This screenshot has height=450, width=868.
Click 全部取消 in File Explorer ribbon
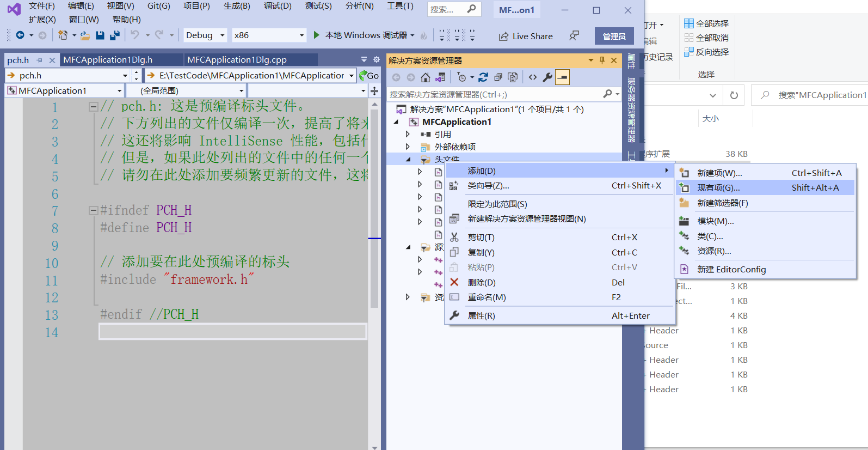click(706, 38)
